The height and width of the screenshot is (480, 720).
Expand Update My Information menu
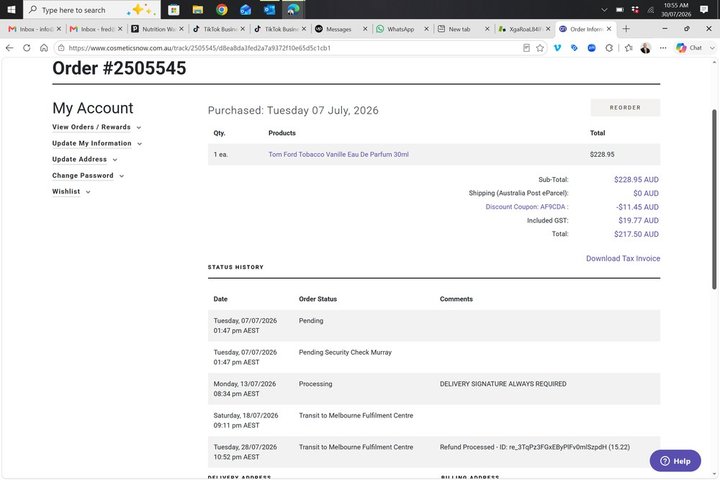pos(97,143)
